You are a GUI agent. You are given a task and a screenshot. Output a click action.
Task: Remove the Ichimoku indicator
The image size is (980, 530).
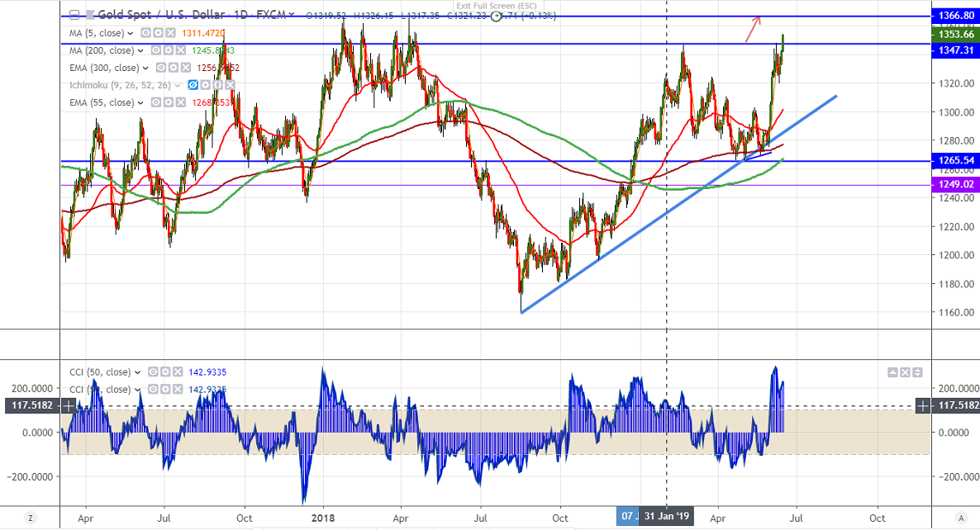(230, 85)
